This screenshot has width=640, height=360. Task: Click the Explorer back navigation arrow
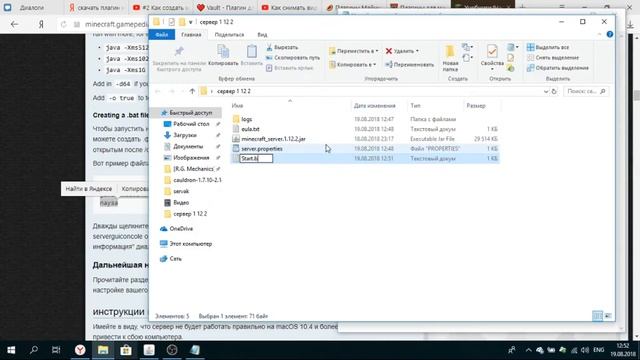coord(158,91)
